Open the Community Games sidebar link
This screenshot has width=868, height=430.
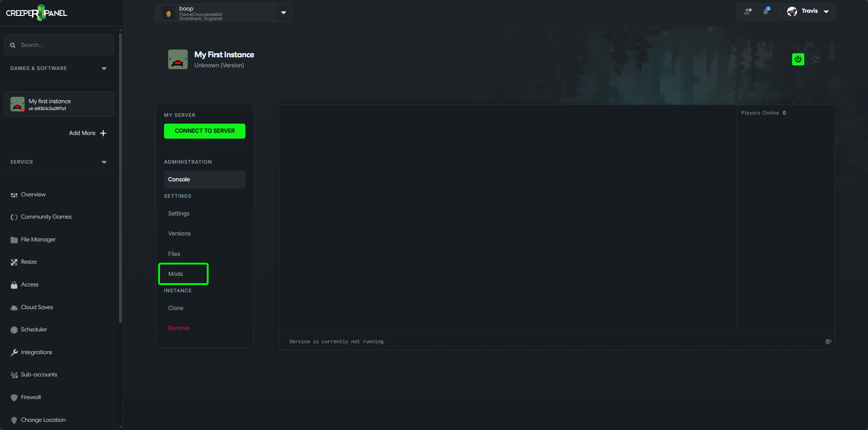pos(46,217)
